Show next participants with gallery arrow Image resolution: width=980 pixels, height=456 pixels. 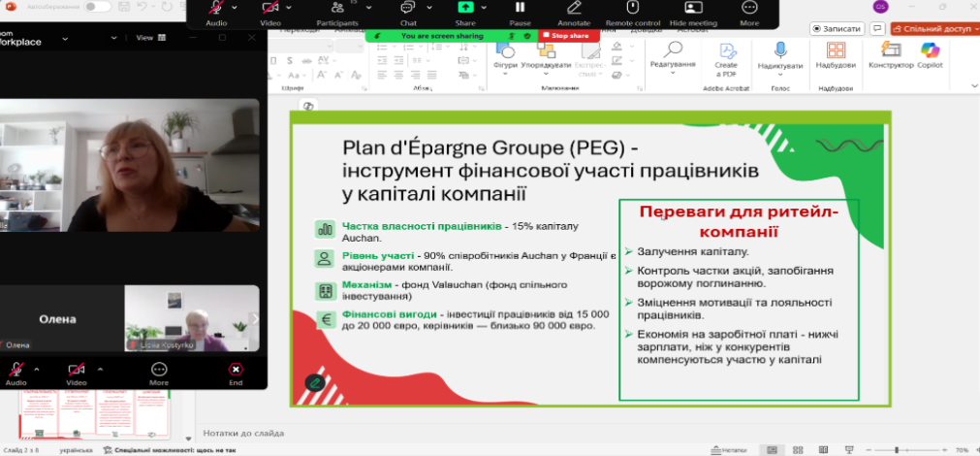pos(254,318)
